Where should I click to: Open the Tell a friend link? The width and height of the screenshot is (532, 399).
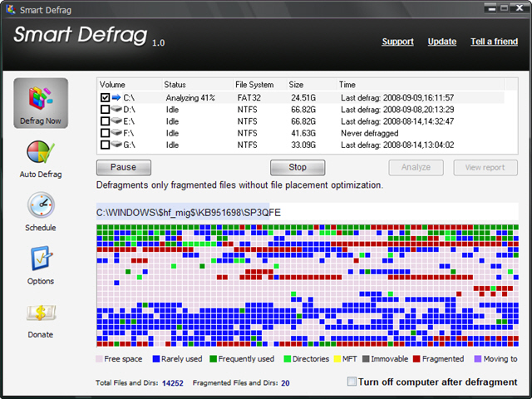point(494,42)
